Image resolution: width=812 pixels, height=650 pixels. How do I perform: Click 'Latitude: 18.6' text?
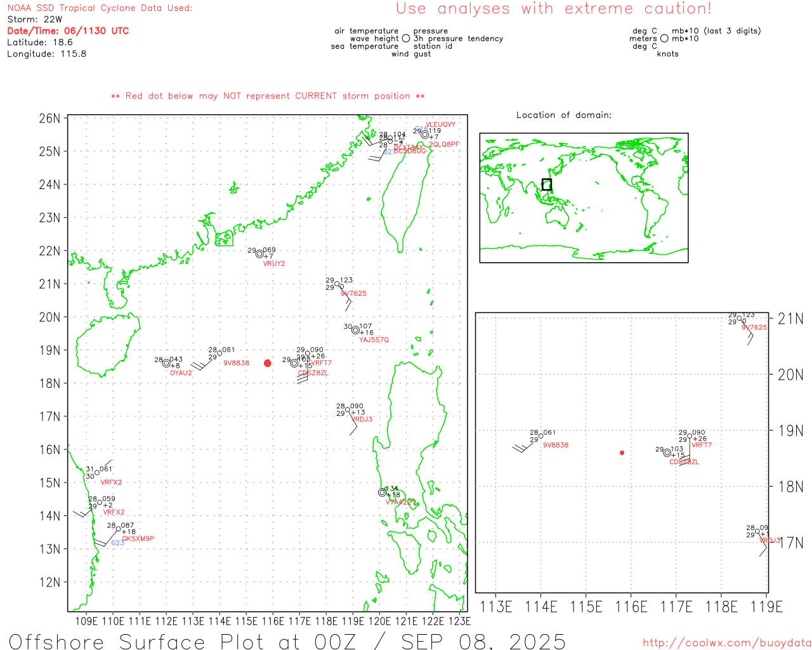40,43
